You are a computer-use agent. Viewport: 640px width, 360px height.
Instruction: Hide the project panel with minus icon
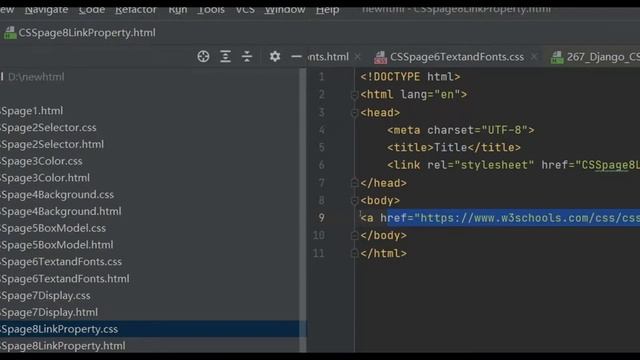click(x=296, y=56)
